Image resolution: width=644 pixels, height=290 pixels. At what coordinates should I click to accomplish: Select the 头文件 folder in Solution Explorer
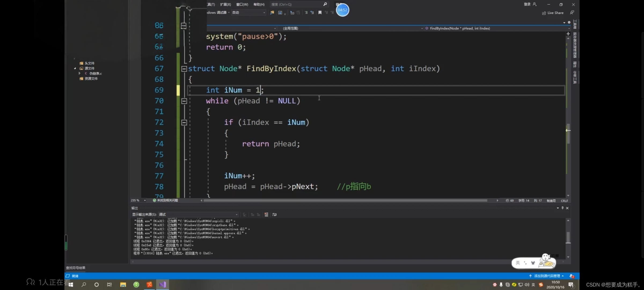point(87,63)
